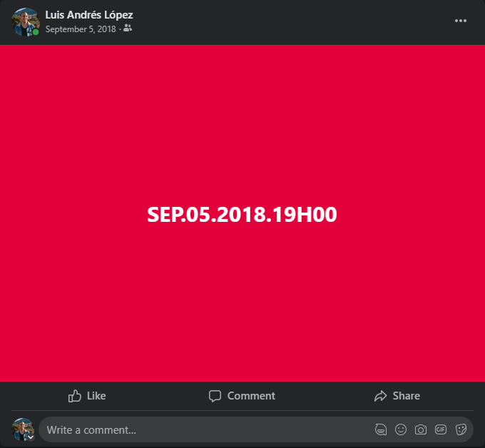The height and width of the screenshot is (448, 485).
Task: Click the red post background image
Action: tap(242, 123)
